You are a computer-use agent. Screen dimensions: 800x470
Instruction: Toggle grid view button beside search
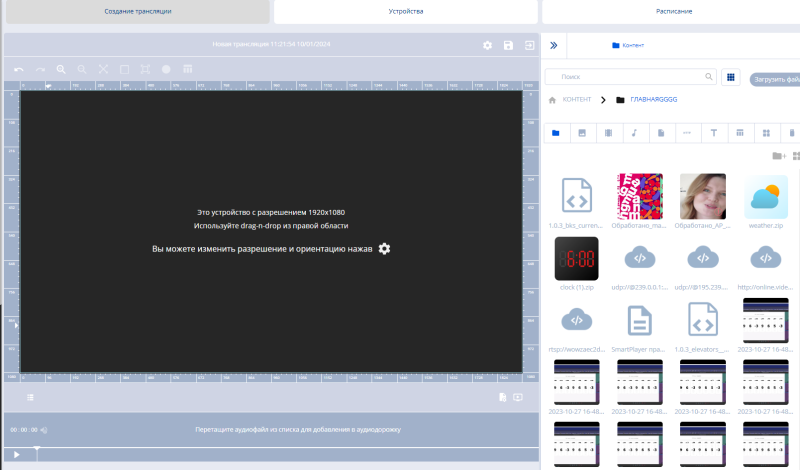[x=731, y=77]
